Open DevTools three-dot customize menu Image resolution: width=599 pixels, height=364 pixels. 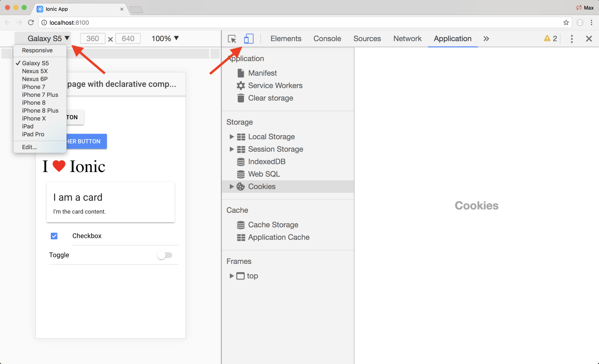point(571,39)
